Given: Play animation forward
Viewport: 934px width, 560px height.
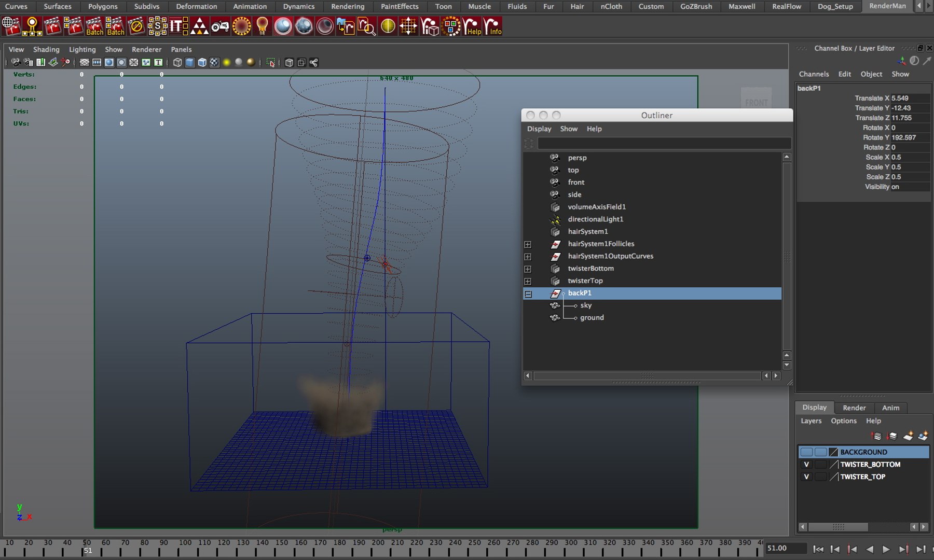Looking at the screenshot, I should coord(886,549).
